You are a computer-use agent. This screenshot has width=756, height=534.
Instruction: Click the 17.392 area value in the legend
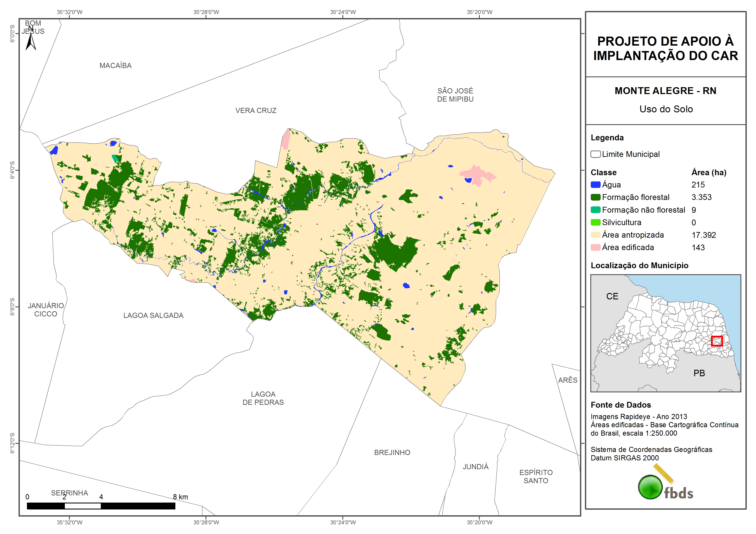(704, 235)
